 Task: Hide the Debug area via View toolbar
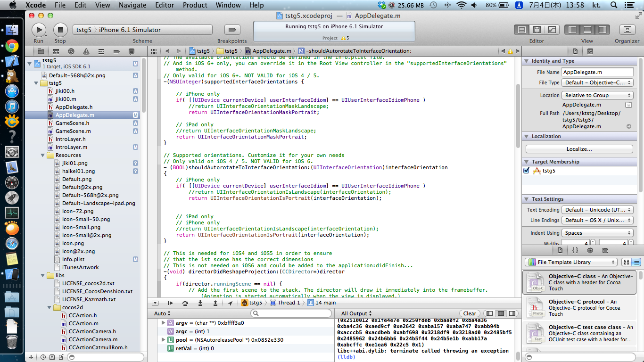587,30
